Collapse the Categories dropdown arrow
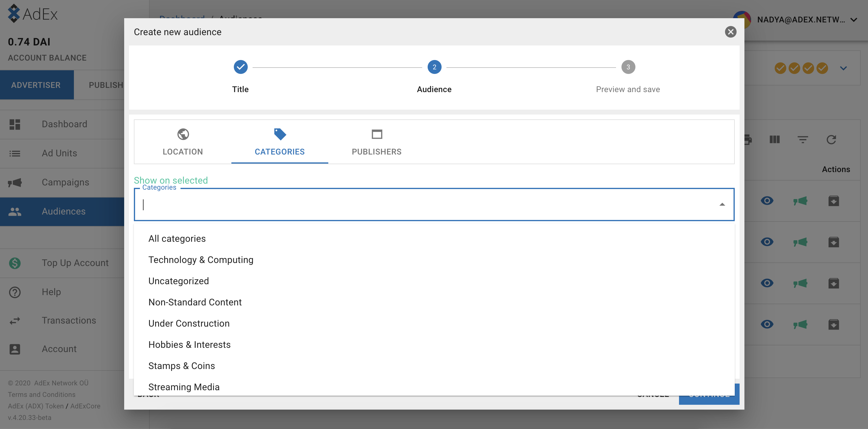This screenshot has height=429, width=868. pos(722,205)
